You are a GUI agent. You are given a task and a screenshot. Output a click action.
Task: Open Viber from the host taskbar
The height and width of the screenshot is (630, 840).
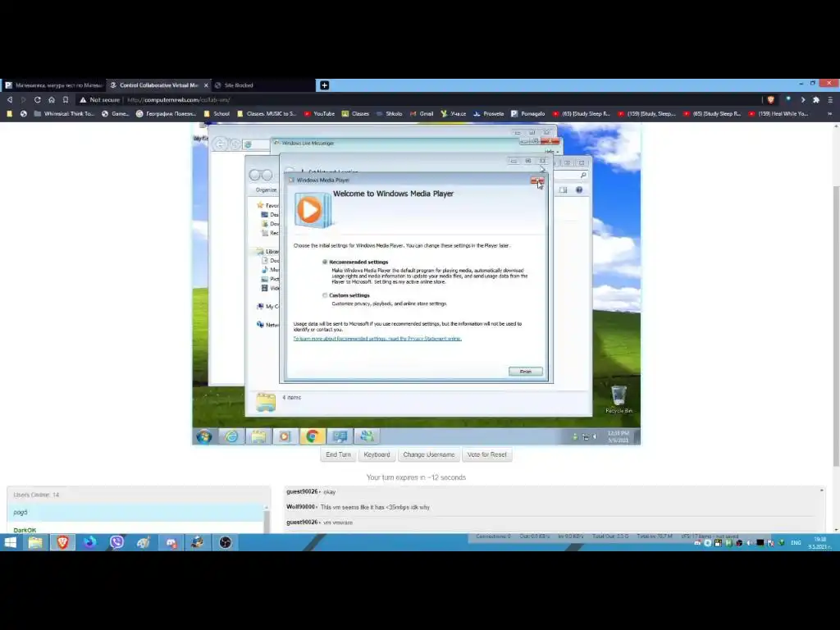point(116,542)
